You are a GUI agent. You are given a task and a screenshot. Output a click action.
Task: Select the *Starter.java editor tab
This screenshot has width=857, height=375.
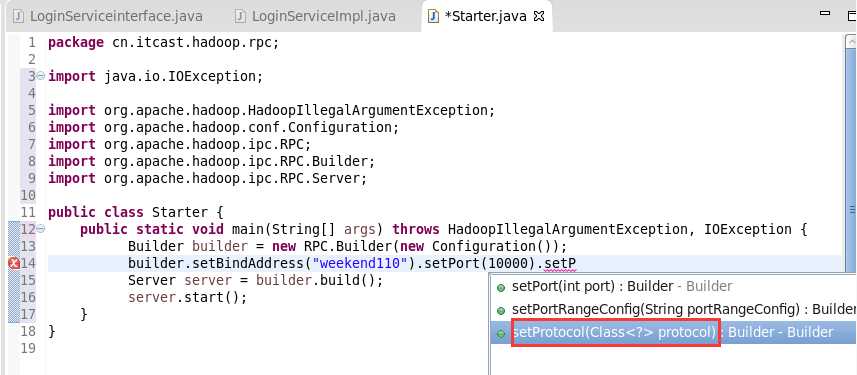(x=486, y=16)
